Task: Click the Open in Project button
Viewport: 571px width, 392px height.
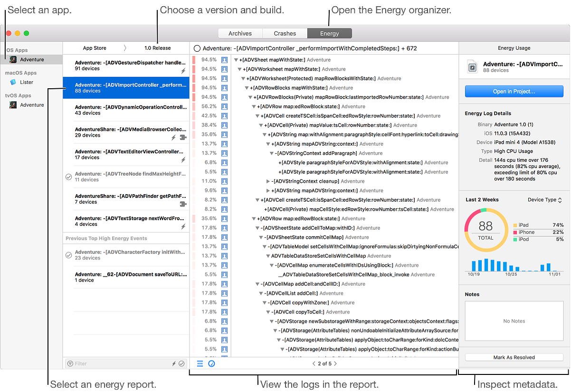Action: [x=514, y=92]
